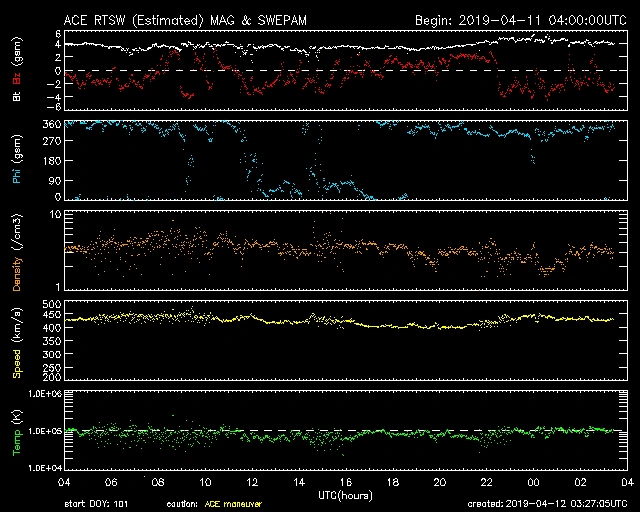
Task: Click the Phi (gsm) axis label
Action: (17, 160)
